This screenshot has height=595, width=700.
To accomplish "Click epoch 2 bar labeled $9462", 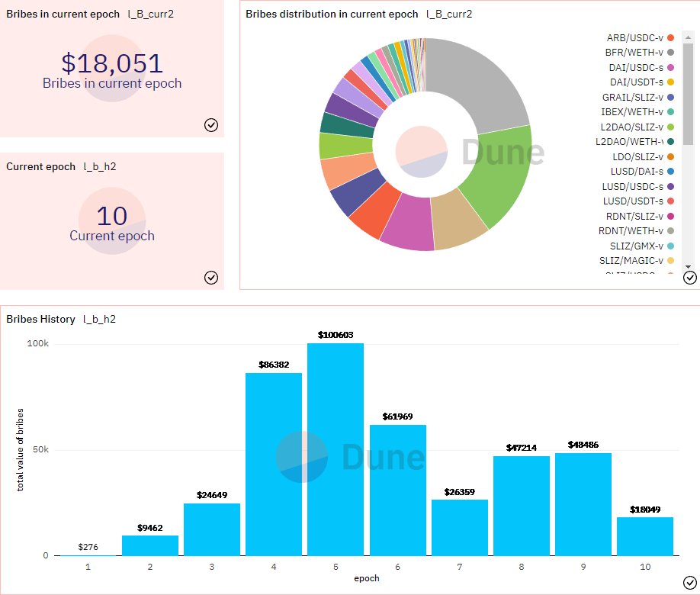I will tap(150, 545).
